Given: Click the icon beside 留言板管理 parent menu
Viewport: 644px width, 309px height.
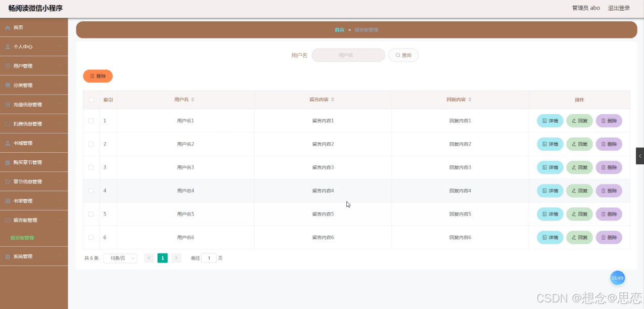Looking at the screenshot, I should coord(8,220).
